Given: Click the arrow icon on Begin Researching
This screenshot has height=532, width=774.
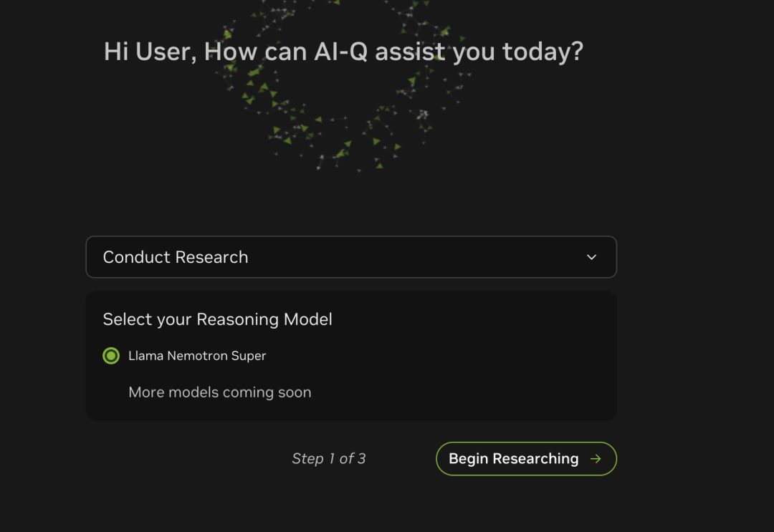Looking at the screenshot, I should click(596, 458).
